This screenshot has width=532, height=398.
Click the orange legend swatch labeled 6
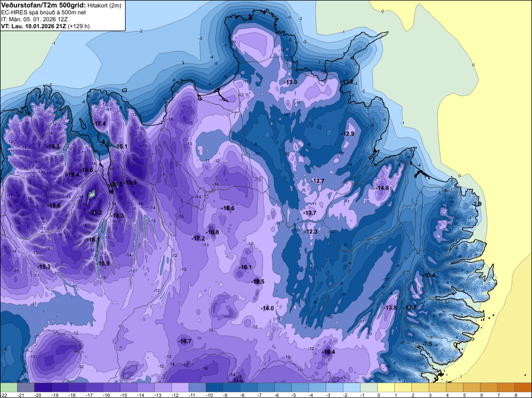tap(489, 387)
